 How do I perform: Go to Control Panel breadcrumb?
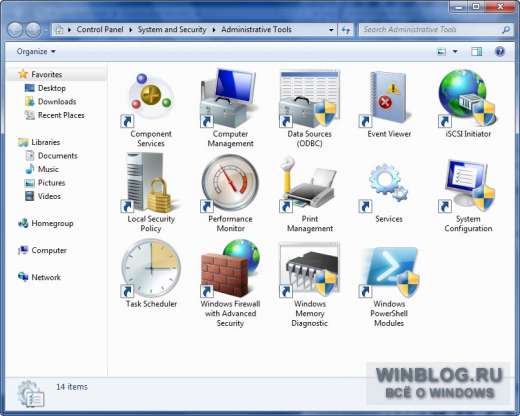pyautogui.click(x=100, y=30)
